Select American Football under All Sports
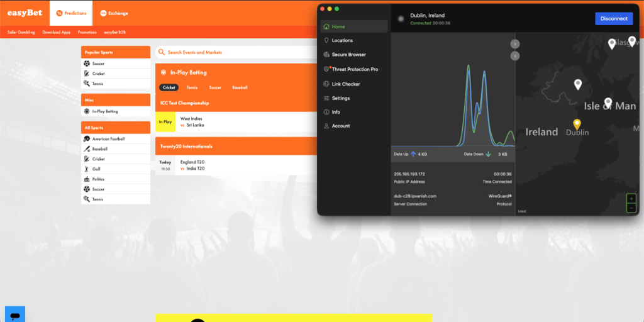644x322 pixels. (x=116, y=139)
